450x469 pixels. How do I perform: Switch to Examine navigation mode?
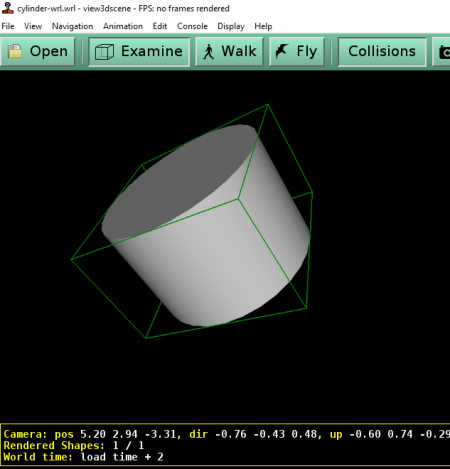click(x=139, y=52)
